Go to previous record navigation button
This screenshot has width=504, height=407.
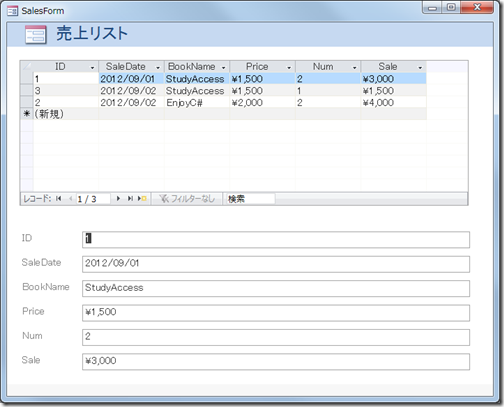70,199
